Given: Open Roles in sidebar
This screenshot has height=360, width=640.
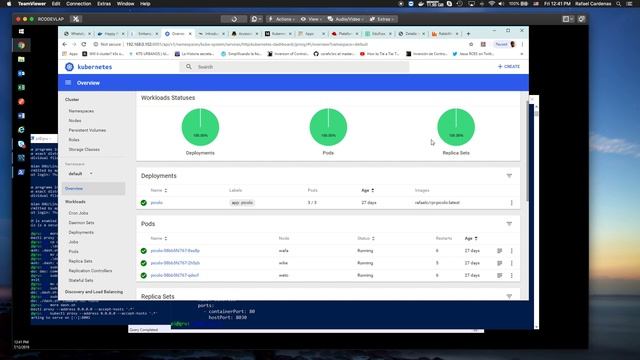Looking at the screenshot, I should pos(74,140).
